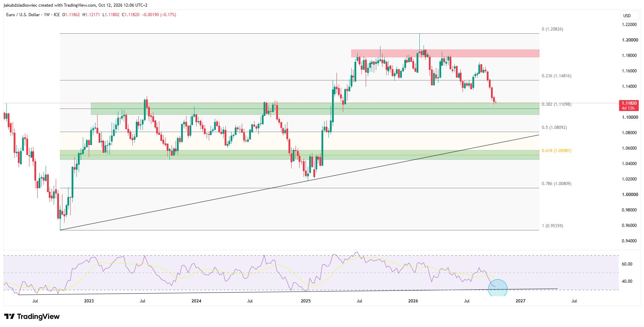Viewport: 644px width, 327px height.
Task: Click the 2026 label on time axis
Action: point(413,301)
